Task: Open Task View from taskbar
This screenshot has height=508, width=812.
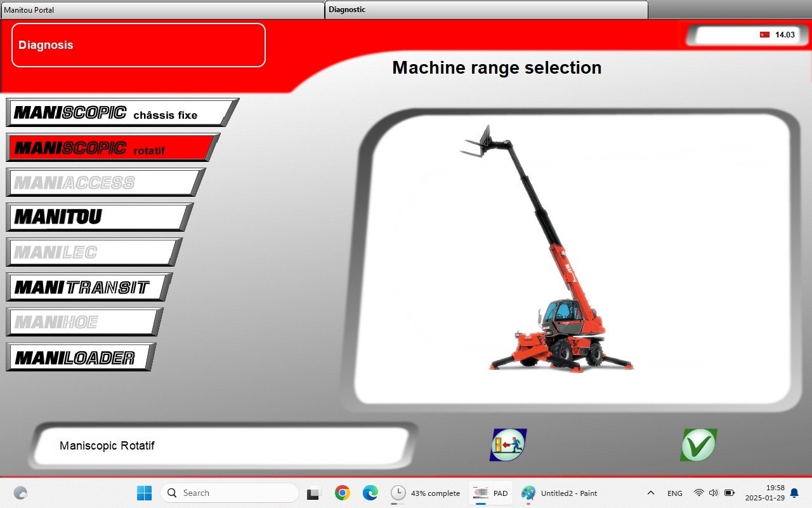Action: point(314,493)
